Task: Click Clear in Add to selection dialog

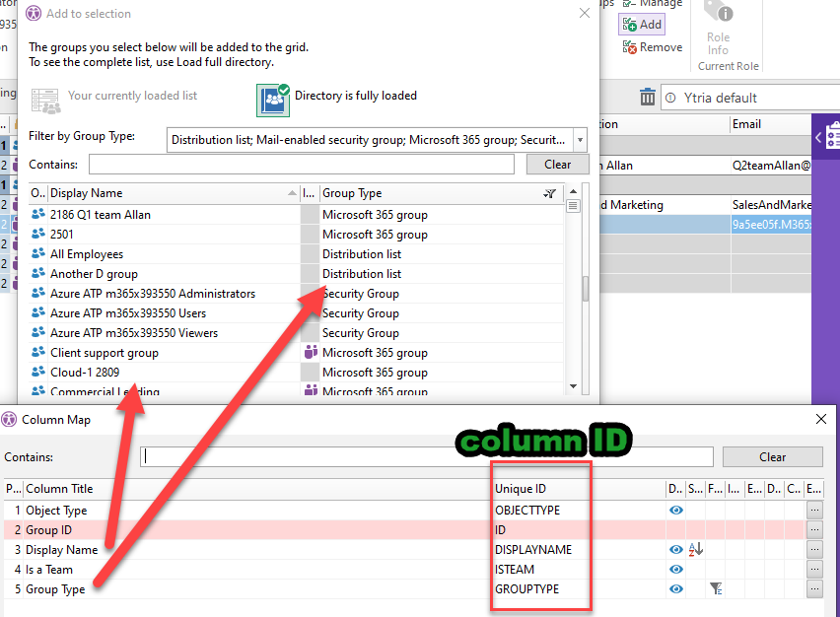Action: click(557, 165)
